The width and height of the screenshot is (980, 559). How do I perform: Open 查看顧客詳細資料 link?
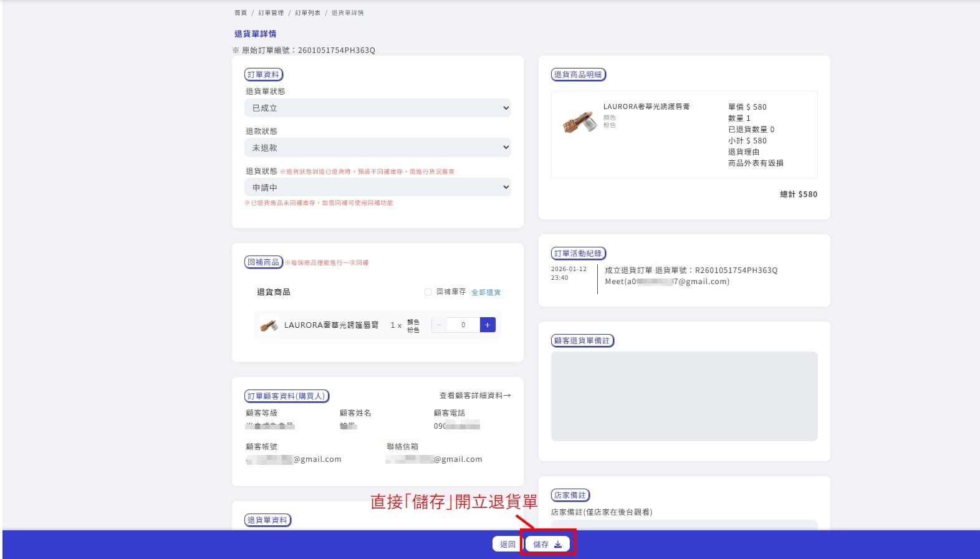(x=475, y=396)
